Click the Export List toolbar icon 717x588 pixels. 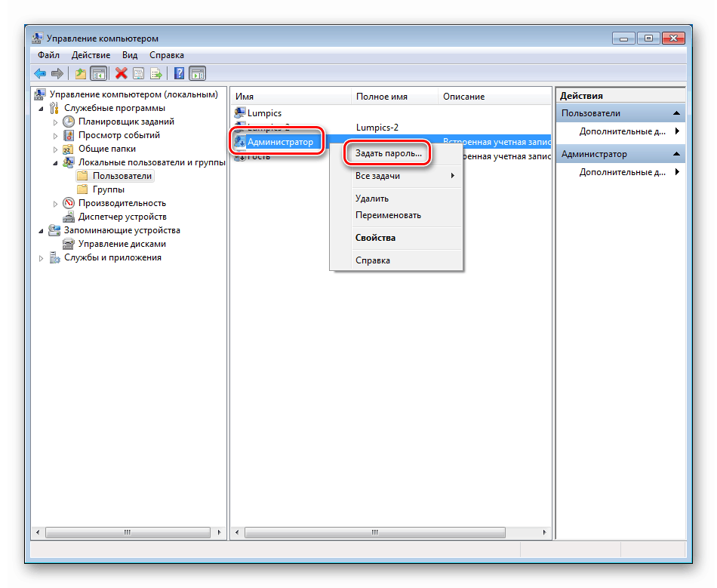click(x=156, y=73)
